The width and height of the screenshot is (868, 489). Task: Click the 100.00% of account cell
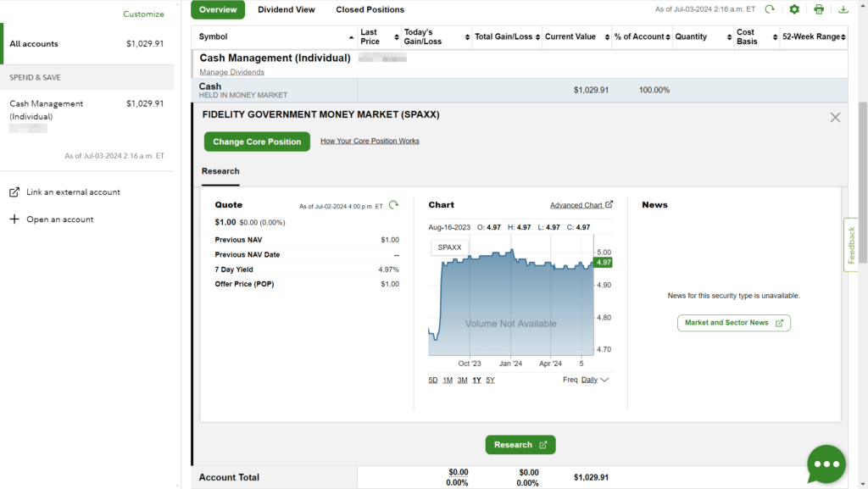point(654,90)
